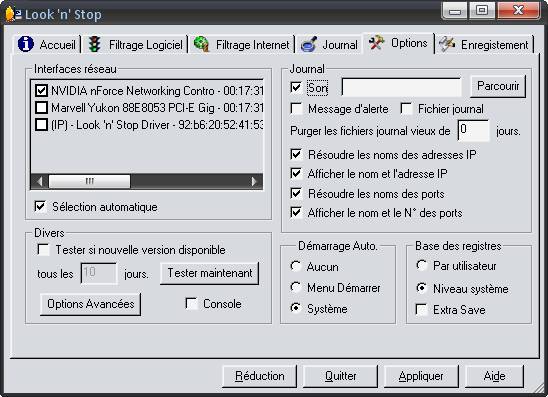Click the blue info icon on Accueil tab
The height and width of the screenshot is (397, 548).
(26, 44)
